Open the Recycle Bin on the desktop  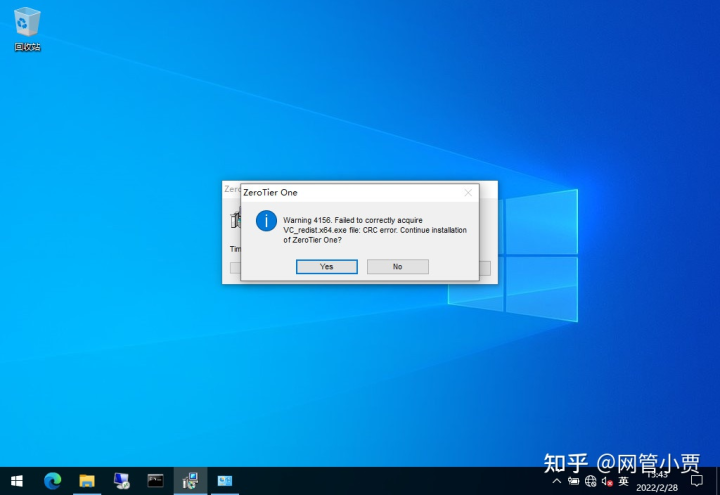(27, 28)
